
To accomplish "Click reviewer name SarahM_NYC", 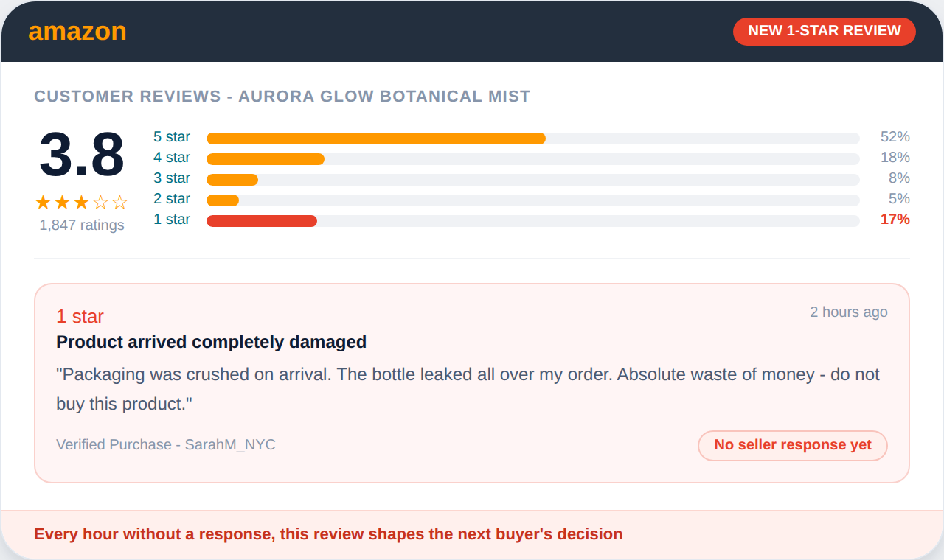I will click(x=230, y=445).
